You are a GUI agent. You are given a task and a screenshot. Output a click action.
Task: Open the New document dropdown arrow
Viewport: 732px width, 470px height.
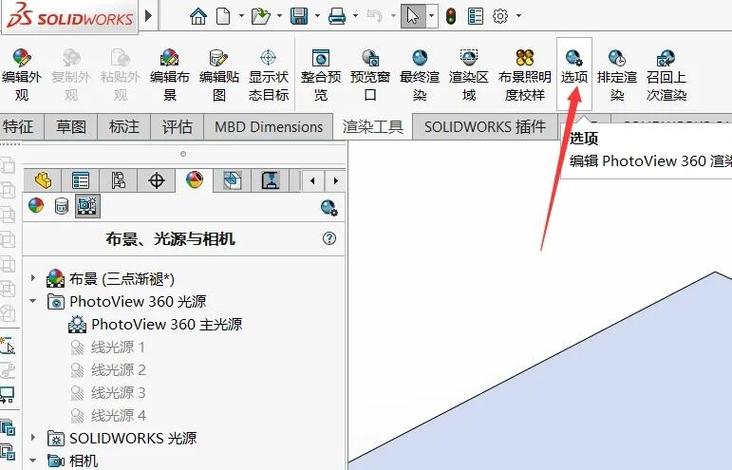click(x=241, y=16)
